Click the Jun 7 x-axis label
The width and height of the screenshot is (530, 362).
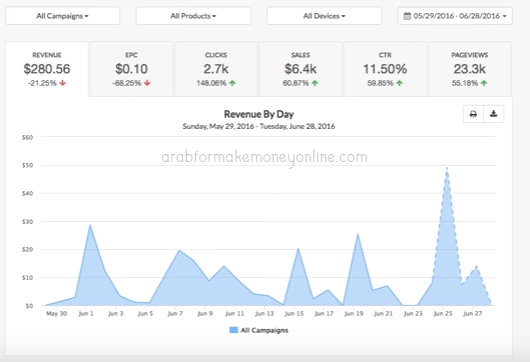(x=175, y=314)
